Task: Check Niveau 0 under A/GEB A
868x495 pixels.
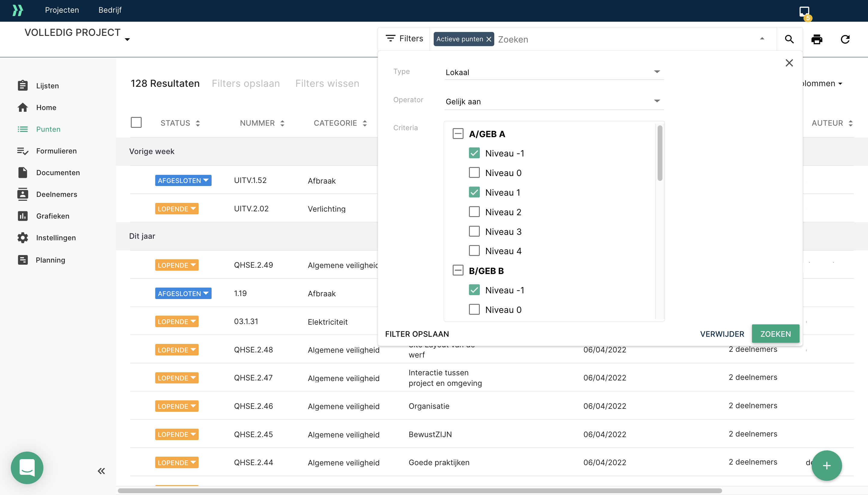Action: (x=474, y=172)
